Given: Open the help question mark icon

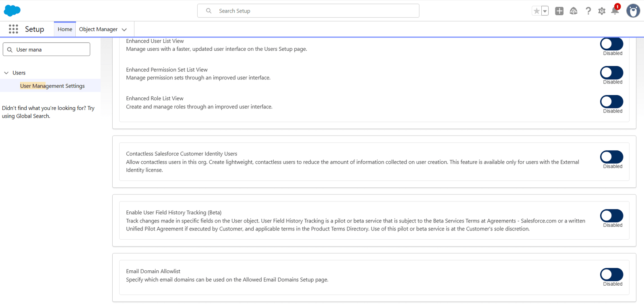Looking at the screenshot, I should (x=588, y=11).
